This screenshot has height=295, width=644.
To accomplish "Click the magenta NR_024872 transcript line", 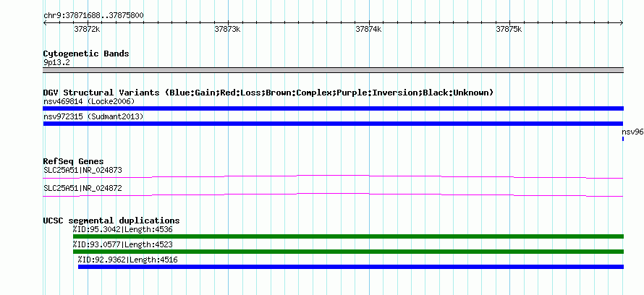I will pyautogui.click(x=333, y=195).
